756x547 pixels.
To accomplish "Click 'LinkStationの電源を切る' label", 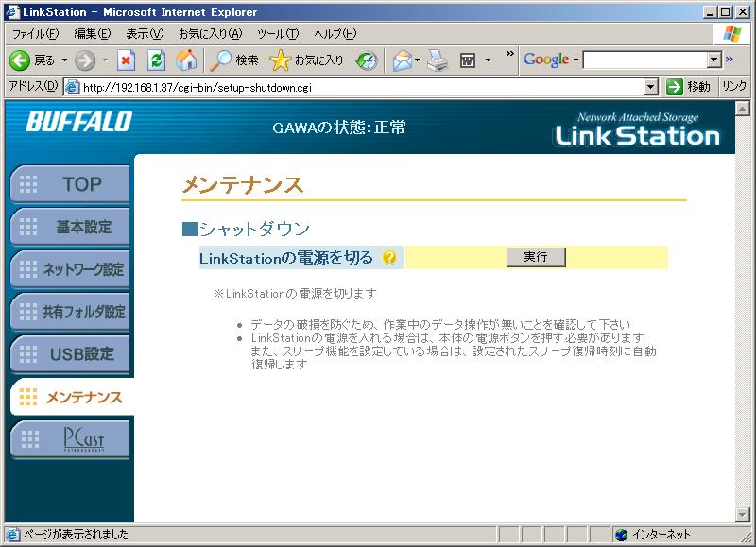I will point(286,258).
